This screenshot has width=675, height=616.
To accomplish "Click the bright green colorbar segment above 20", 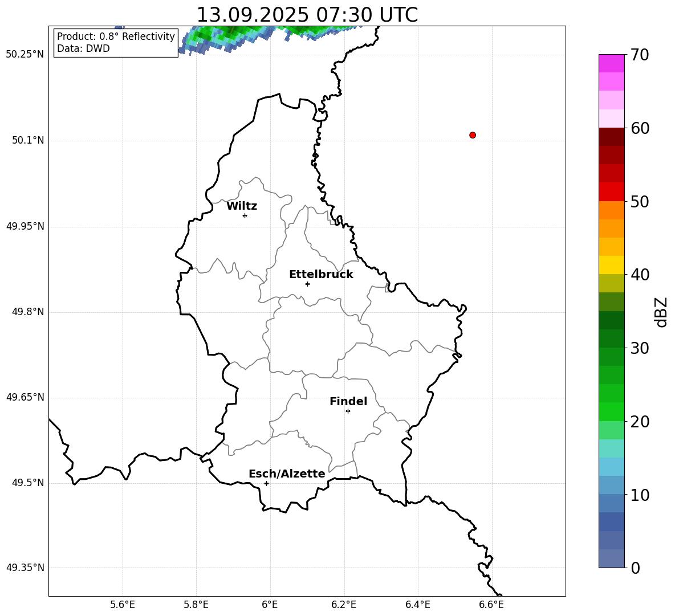I will [x=612, y=411].
